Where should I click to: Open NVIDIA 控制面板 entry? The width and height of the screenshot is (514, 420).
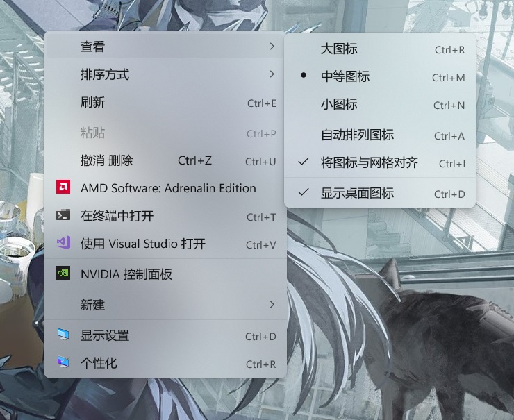point(165,274)
